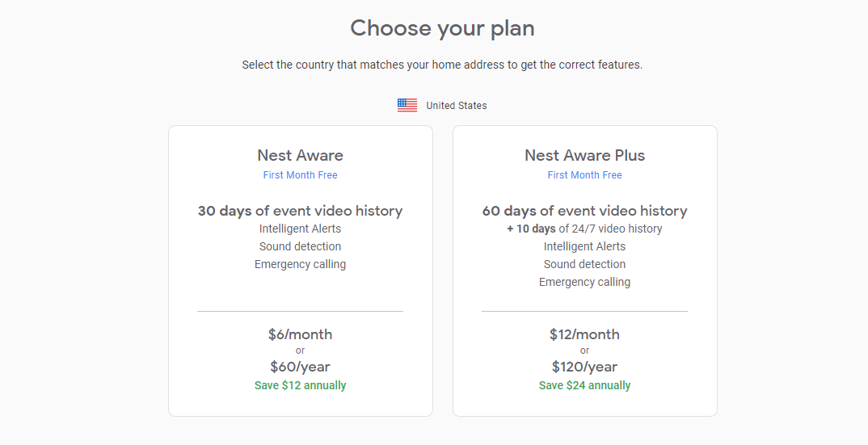Click Intelligent Alerts in the Nest Aware card
The width and height of the screenshot is (868, 445).
coord(301,229)
